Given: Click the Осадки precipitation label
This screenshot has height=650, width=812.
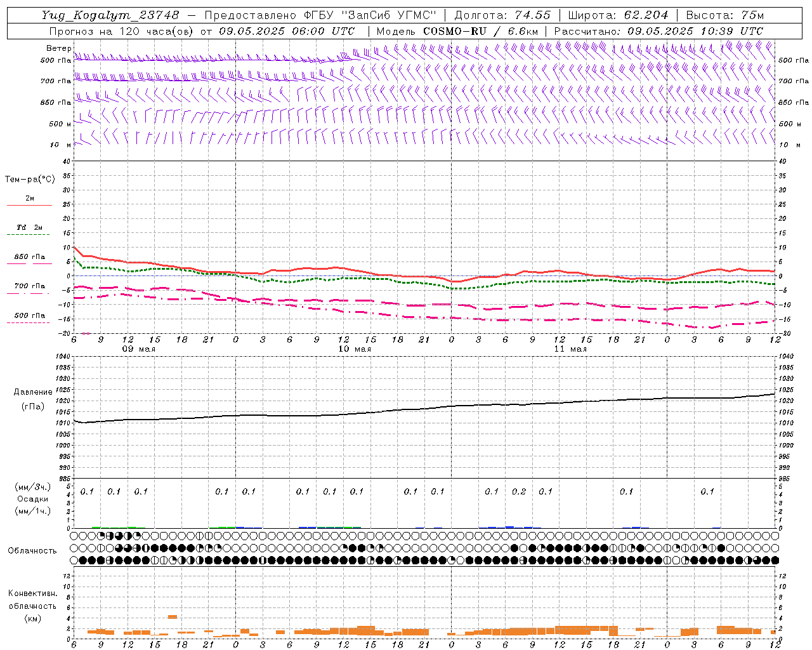Looking at the screenshot, I should click(x=32, y=500).
